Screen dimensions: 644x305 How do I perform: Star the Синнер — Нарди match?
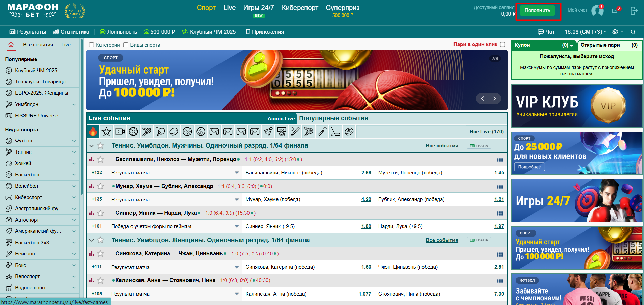click(x=100, y=213)
